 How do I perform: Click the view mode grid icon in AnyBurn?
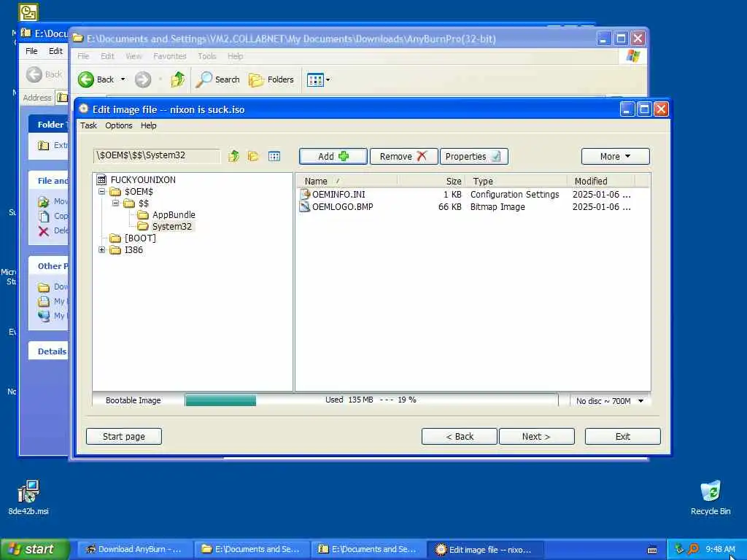[x=274, y=156]
